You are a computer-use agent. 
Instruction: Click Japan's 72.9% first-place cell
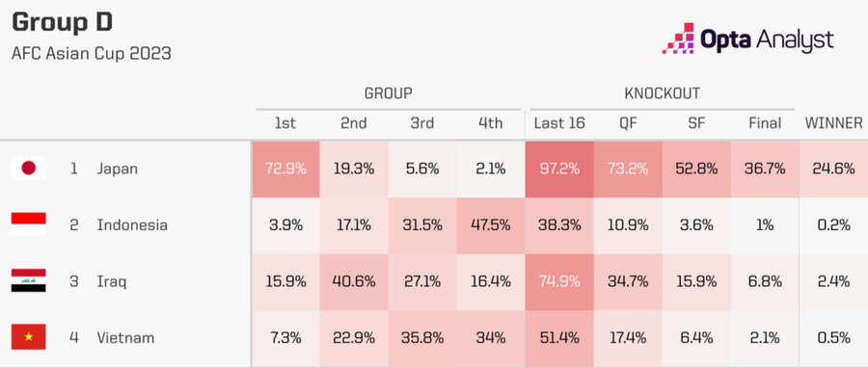(285, 170)
